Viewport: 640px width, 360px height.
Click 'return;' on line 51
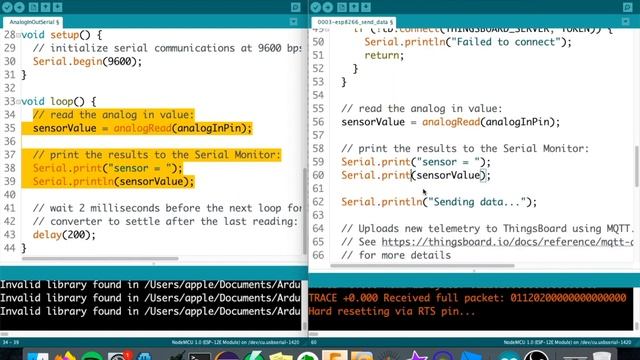click(384, 56)
